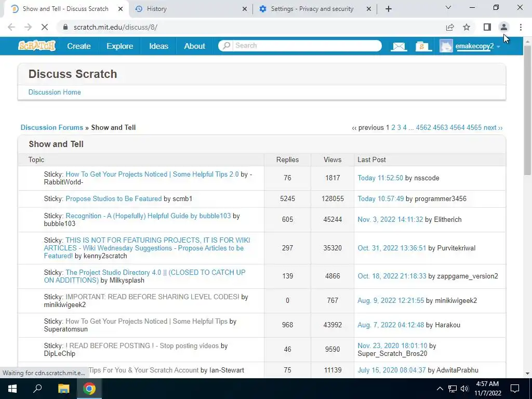Go to page 2 of topics
The width and height of the screenshot is (532, 399).
(x=393, y=128)
